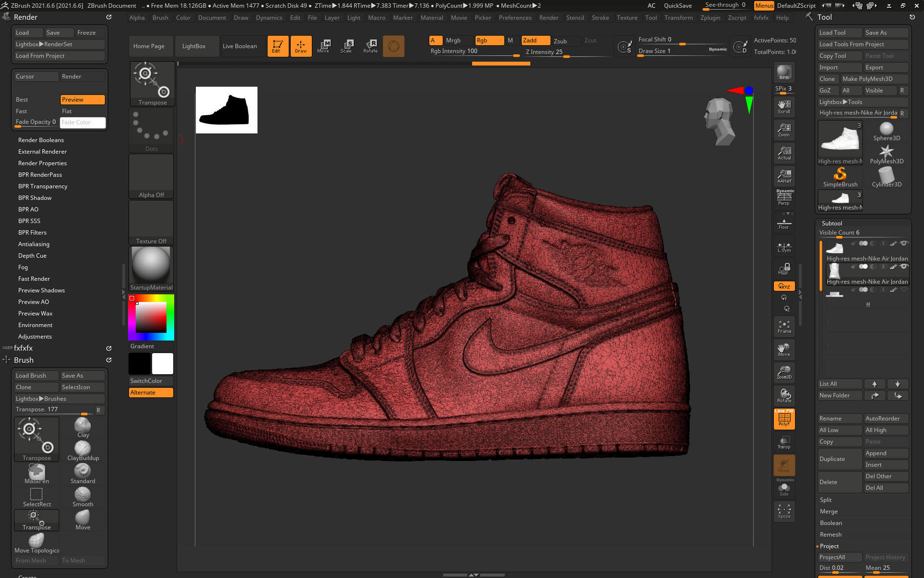
Task: Open the Preferences menu
Action: pos(515,18)
